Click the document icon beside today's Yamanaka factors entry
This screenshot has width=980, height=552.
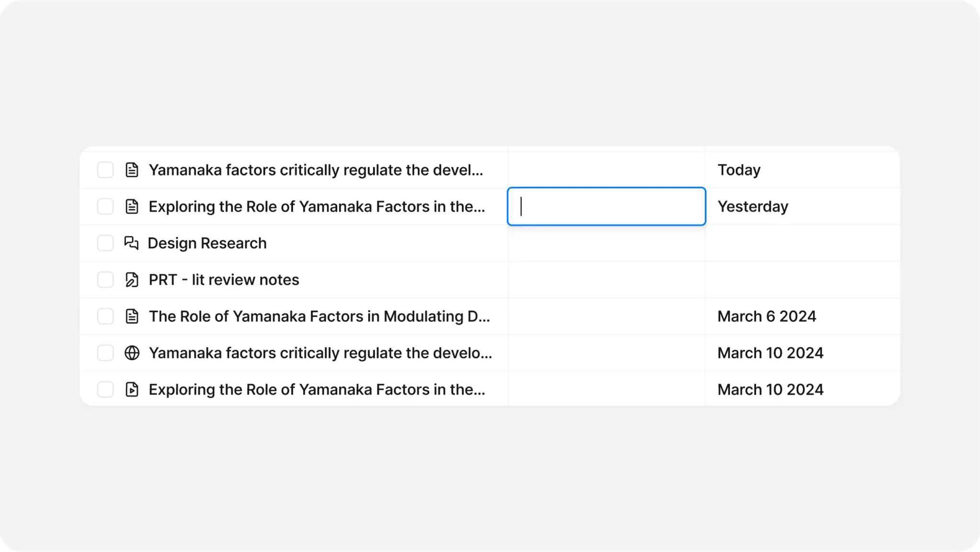(x=132, y=170)
